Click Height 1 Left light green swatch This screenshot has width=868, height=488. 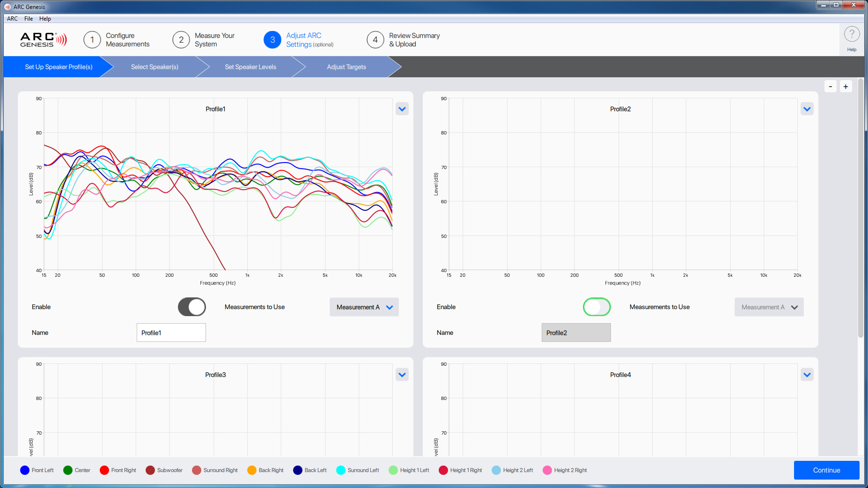click(393, 470)
